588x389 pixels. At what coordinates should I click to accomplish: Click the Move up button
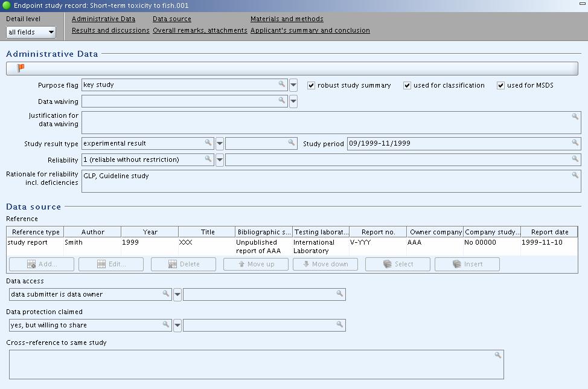point(256,264)
